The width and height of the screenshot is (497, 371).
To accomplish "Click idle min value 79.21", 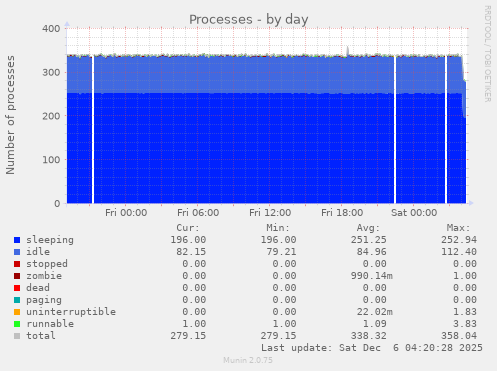I will [281, 252].
